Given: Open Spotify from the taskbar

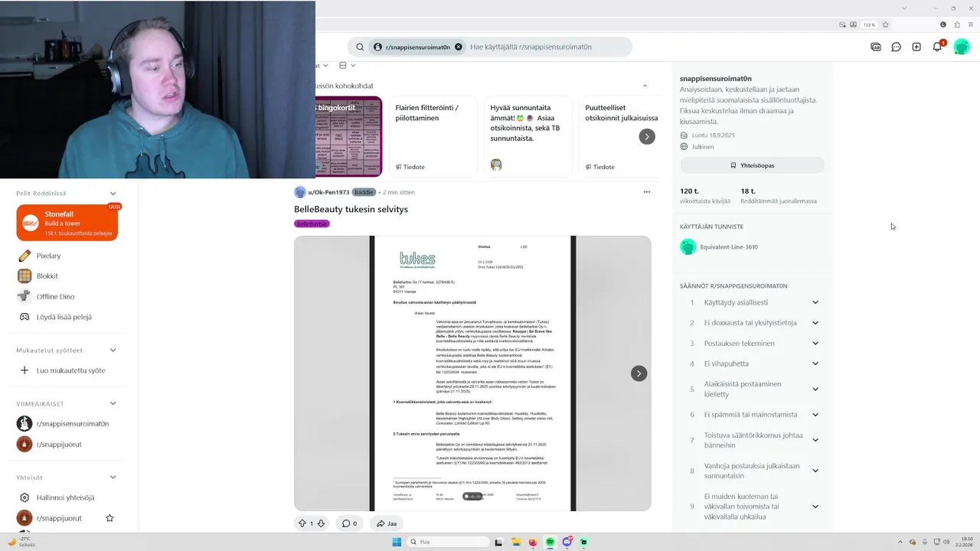Looking at the screenshot, I should click(550, 542).
